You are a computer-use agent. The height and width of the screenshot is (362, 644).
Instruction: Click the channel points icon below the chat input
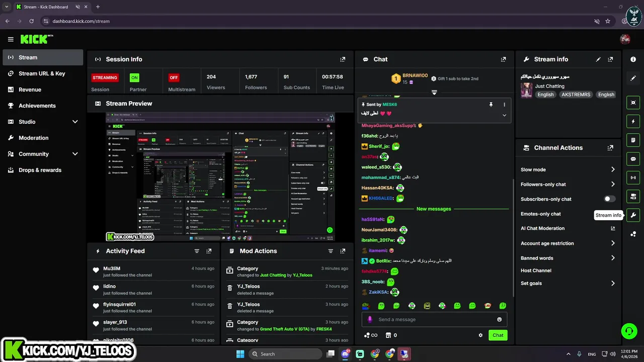[367, 335]
